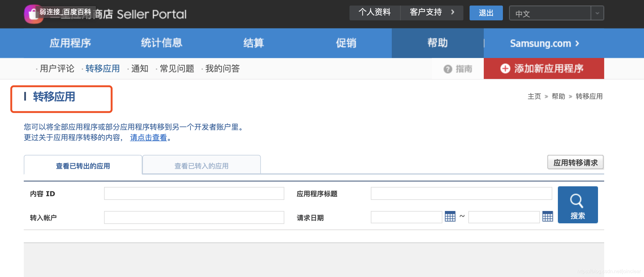644x277 pixels.
Task: Go to Samsung.com link
Action: coord(544,43)
